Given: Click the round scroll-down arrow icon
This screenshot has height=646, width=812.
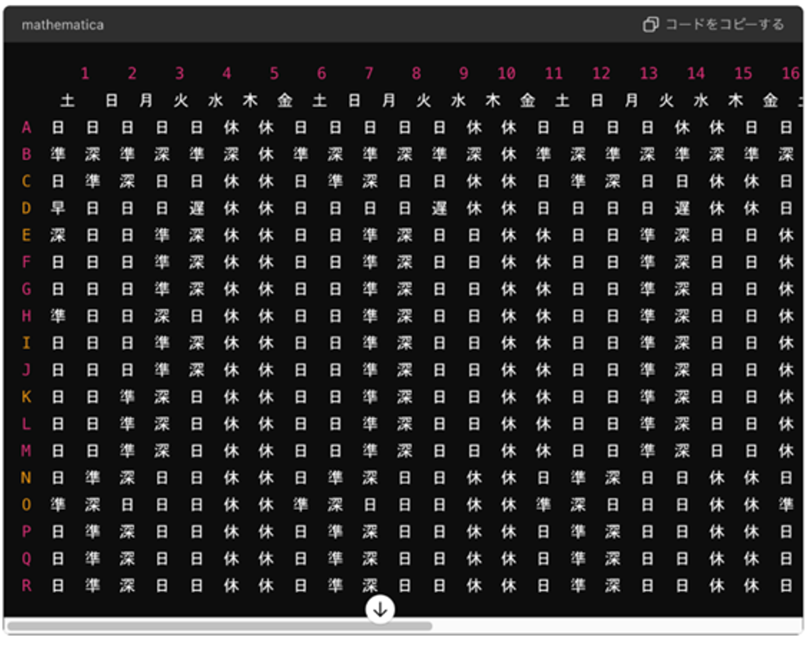Looking at the screenshot, I should 380,609.
